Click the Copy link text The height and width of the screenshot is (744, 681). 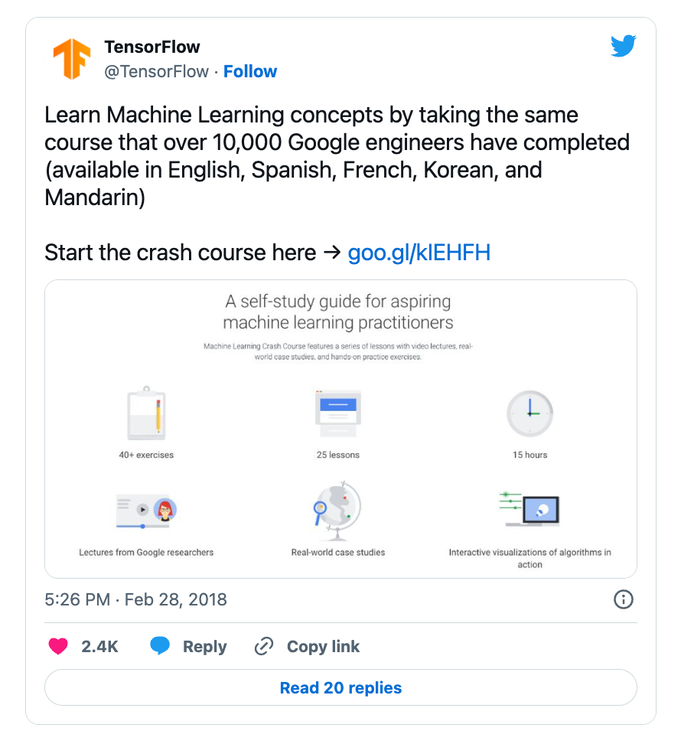323,646
